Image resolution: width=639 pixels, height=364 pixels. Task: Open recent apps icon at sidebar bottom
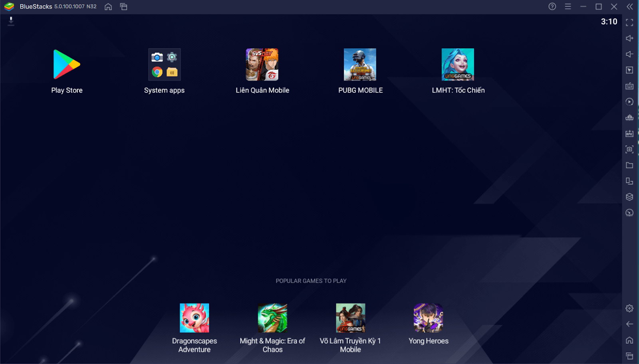(x=629, y=356)
